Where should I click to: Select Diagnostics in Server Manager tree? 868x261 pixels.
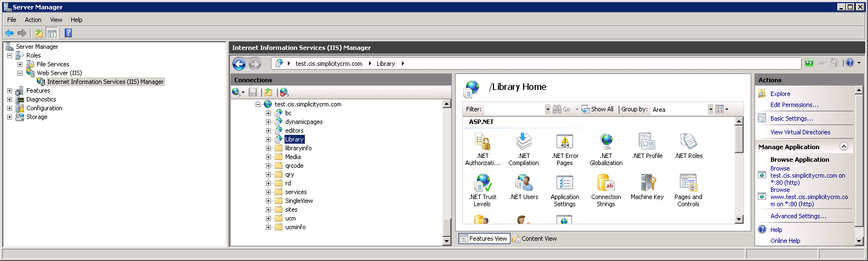(41, 99)
